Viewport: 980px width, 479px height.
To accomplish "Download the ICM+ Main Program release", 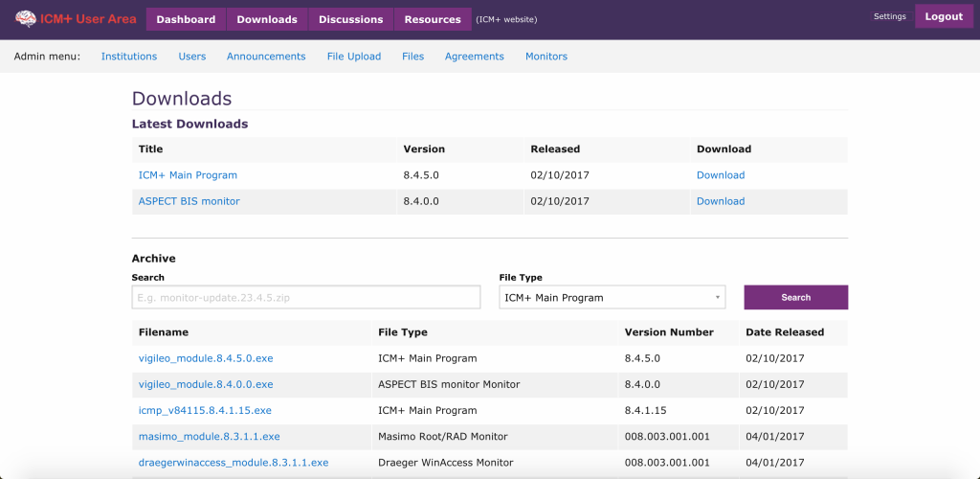I will pyautogui.click(x=721, y=175).
